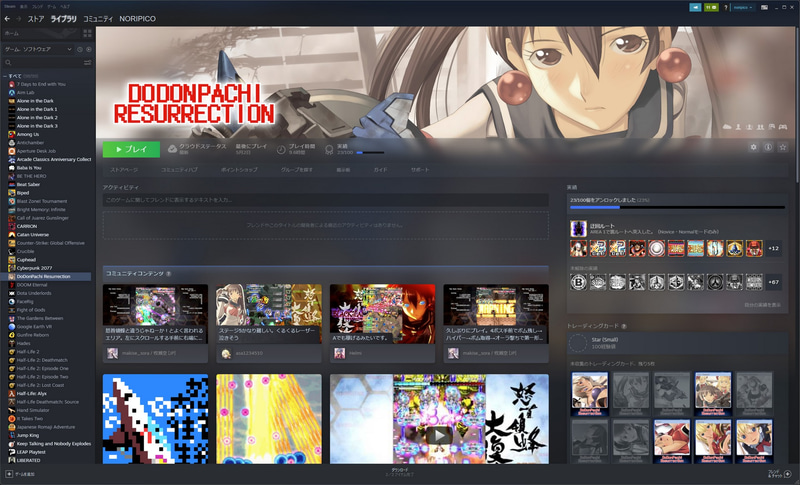Open the サポート link
800x485 pixels.
420,170
